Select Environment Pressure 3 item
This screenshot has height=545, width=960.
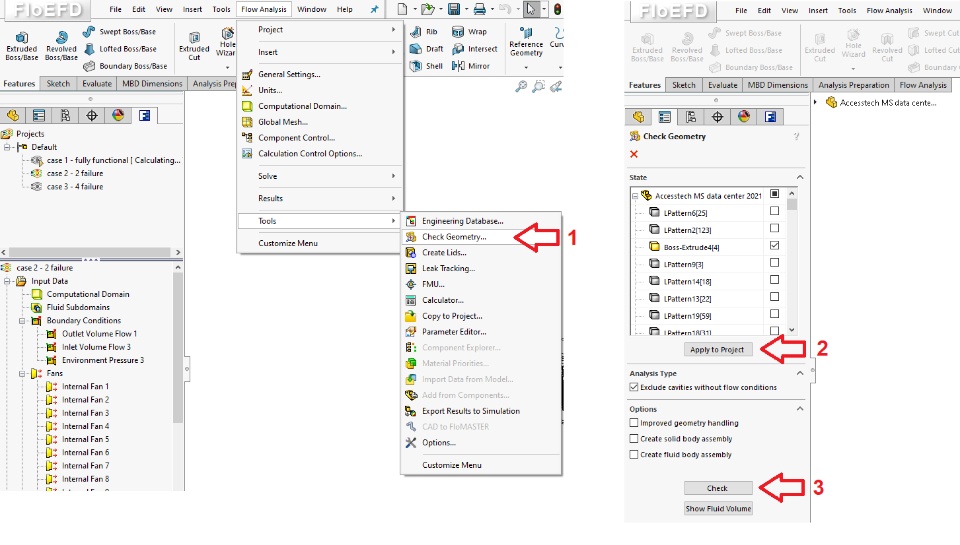(x=103, y=360)
